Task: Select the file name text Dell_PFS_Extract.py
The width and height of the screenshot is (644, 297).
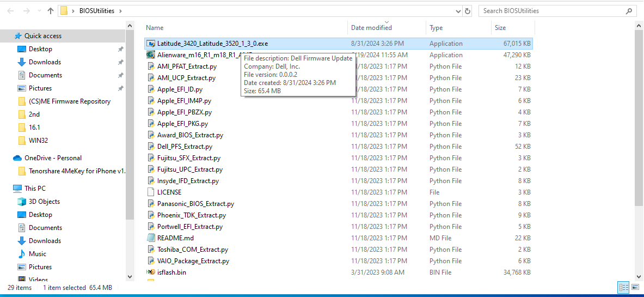Action: [185, 147]
